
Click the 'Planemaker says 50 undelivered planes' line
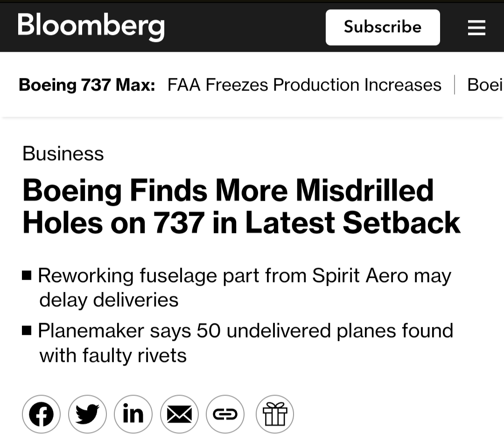[x=245, y=331]
